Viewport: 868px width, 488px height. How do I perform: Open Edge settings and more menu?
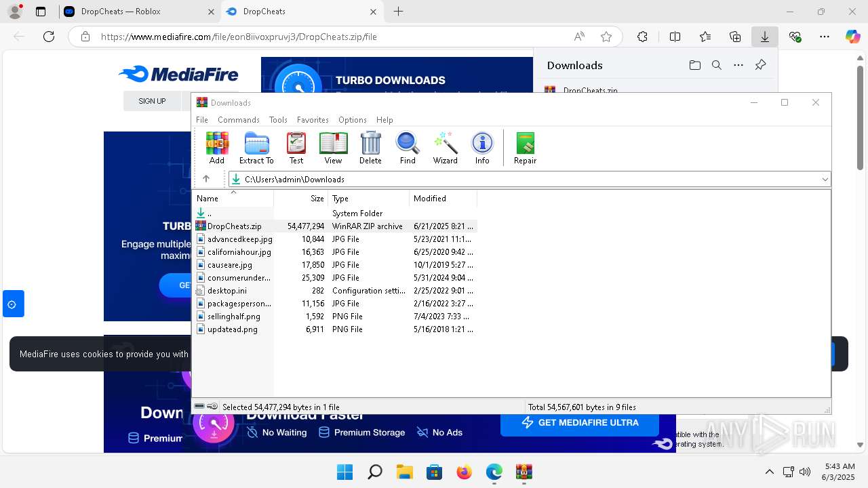tap(825, 37)
